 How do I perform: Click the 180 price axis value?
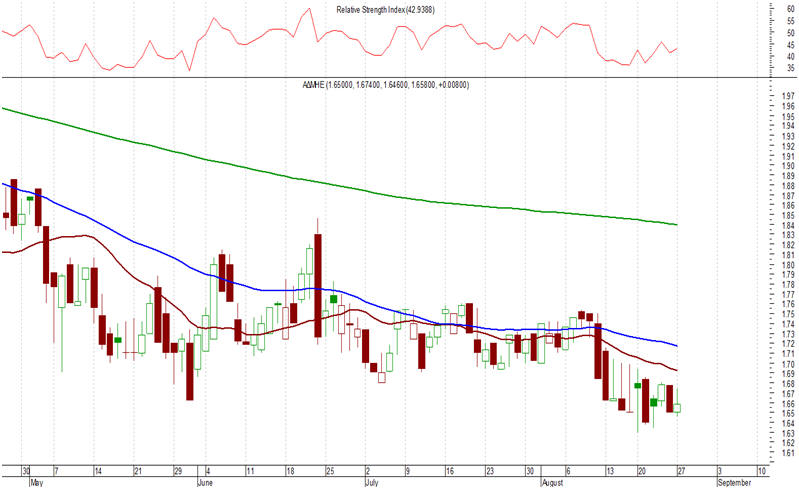(788, 265)
